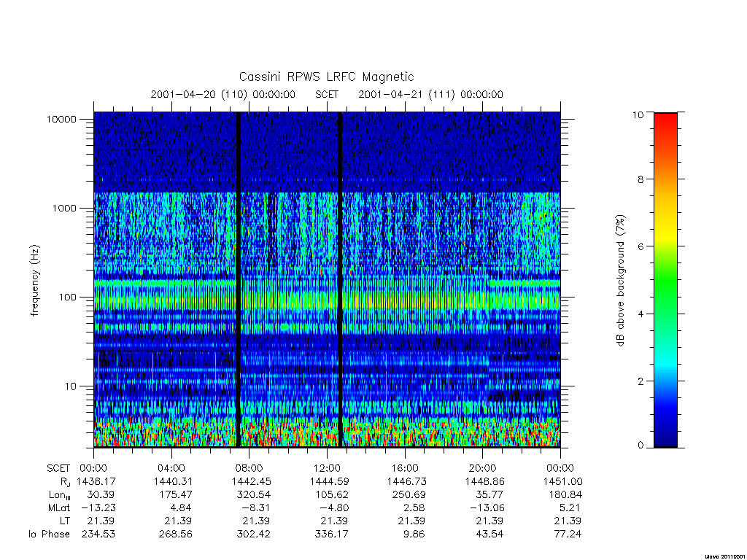Click magnetic latitude value '4.84'

click(182, 507)
